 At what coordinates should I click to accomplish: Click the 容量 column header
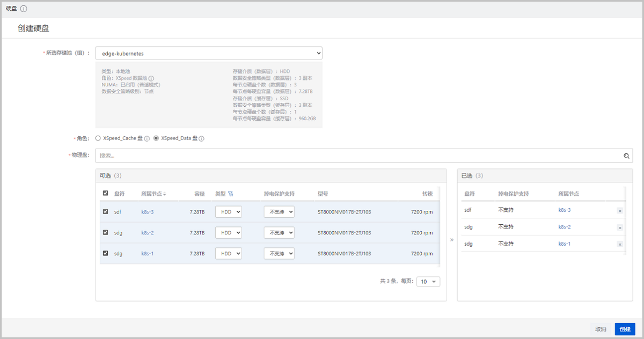(x=199, y=194)
